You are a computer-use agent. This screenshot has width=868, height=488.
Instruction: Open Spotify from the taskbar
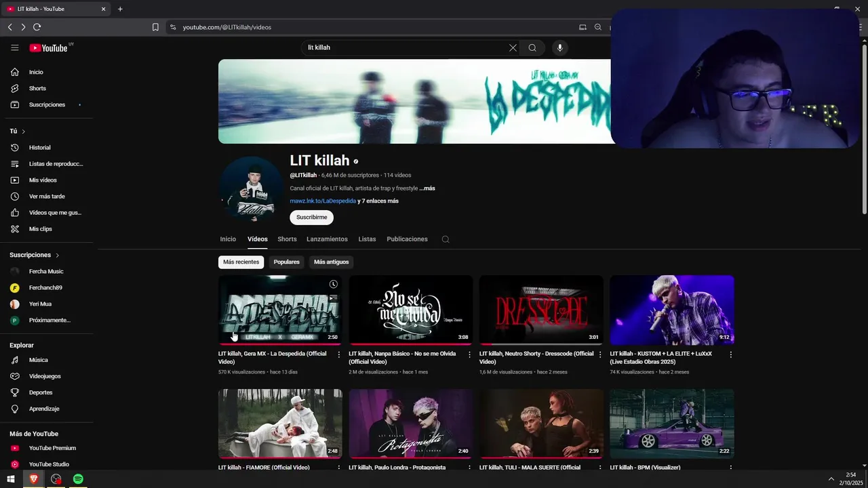pos(78,479)
